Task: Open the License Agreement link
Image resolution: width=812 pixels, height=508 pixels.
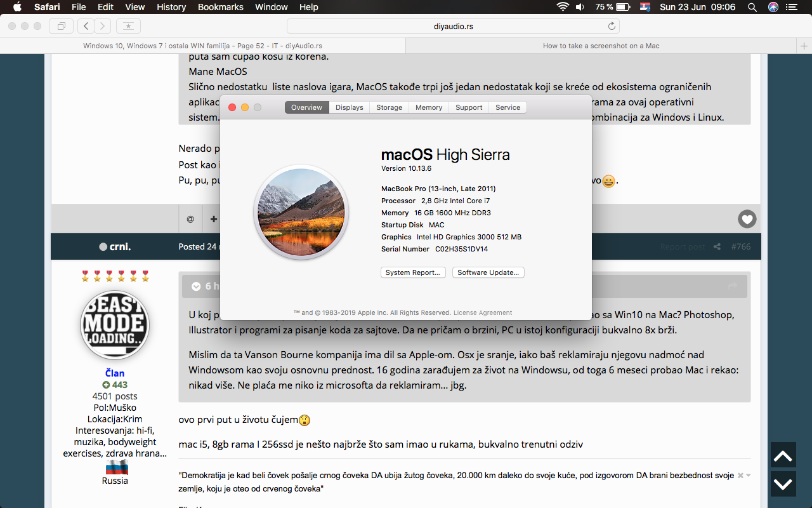Action: point(483,312)
